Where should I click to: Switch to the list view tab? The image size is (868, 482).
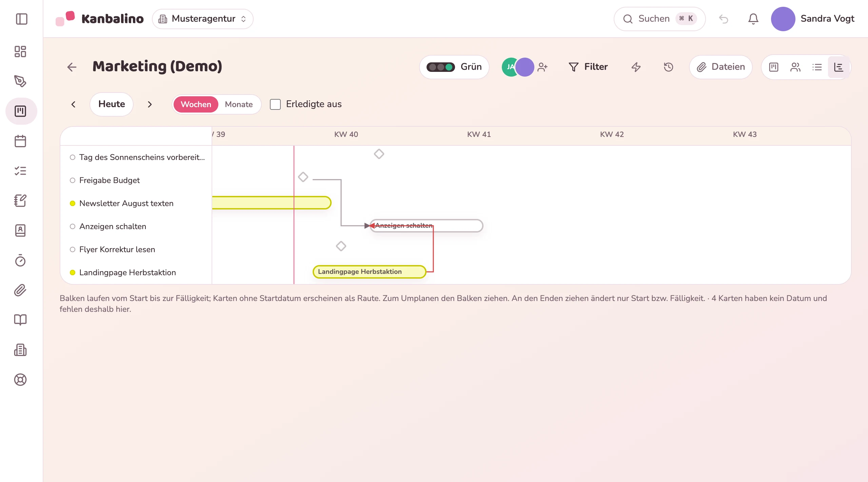point(817,67)
